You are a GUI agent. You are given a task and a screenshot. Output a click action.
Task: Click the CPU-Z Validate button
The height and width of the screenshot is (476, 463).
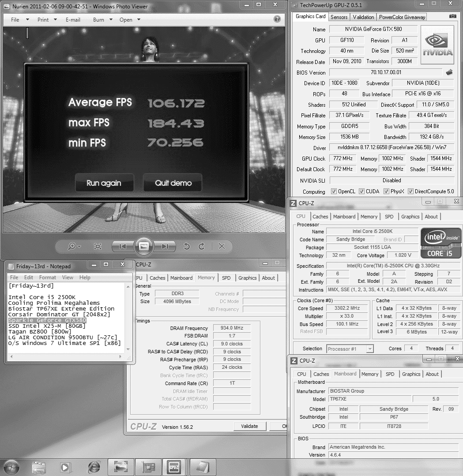click(x=250, y=426)
